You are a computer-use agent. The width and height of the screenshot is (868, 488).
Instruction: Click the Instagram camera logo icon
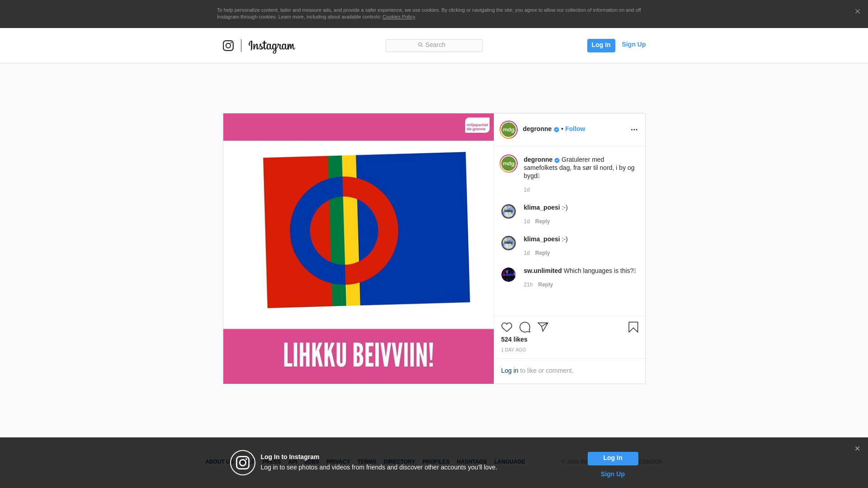coord(228,46)
